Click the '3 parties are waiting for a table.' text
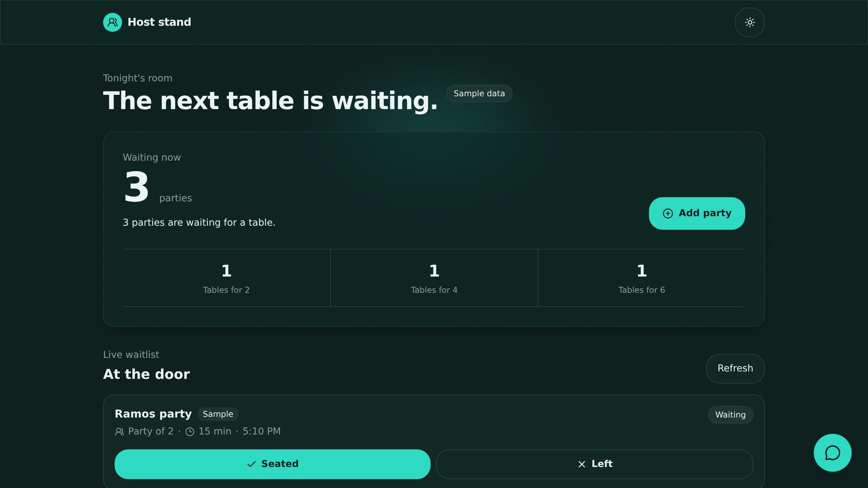868x488 pixels. point(199,222)
